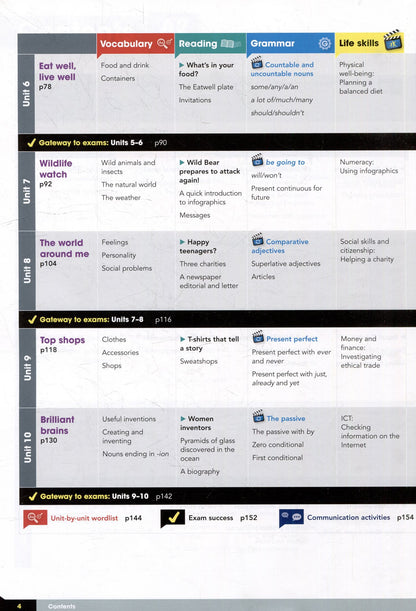Click the checkmark beside Gateway to exams Units 7–8
The image size is (416, 611).
(32, 320)
